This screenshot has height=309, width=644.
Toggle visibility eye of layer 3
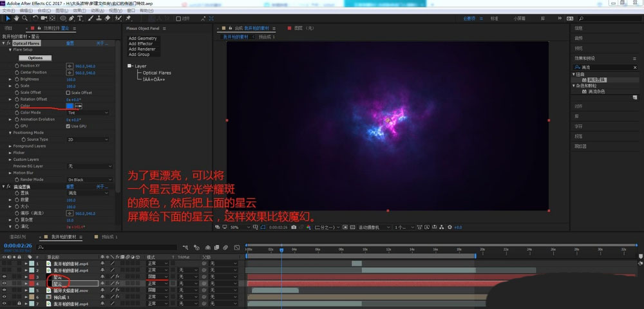(x=5, y=276)
